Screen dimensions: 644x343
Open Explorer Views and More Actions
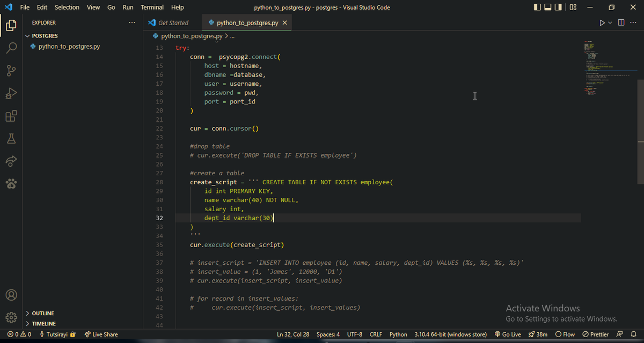(132, 23)
